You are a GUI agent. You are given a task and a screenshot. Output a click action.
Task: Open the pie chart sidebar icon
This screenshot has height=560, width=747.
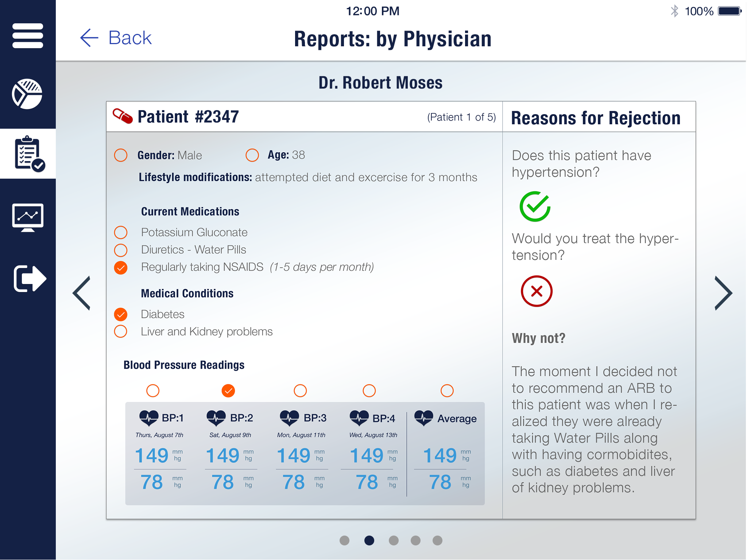(x=27, y=94)
